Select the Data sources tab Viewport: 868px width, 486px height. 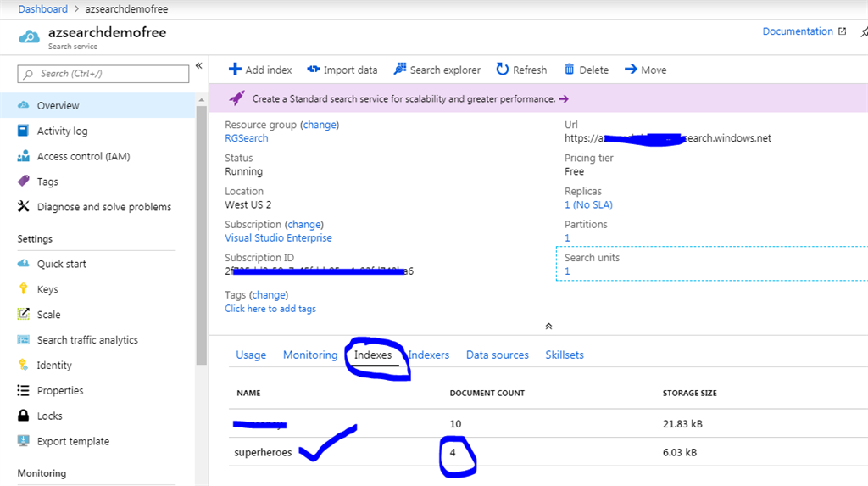coord(497,355)
